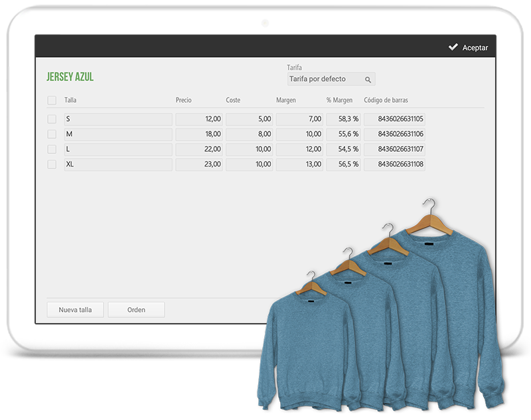Screen dimensions: 531x420
Task: Click the Aceptar button label
Action: (475, 48)
